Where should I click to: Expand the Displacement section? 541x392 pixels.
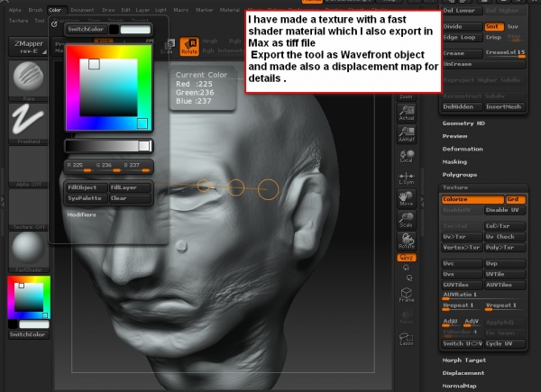[463, 373]
